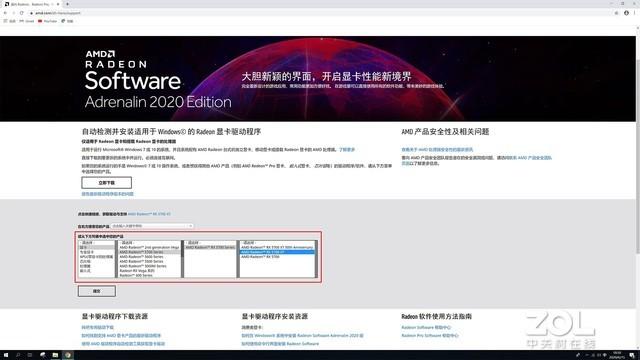Open the taskbar search icon
Viewport: 640px width, 360px height.
click(18, 355)
